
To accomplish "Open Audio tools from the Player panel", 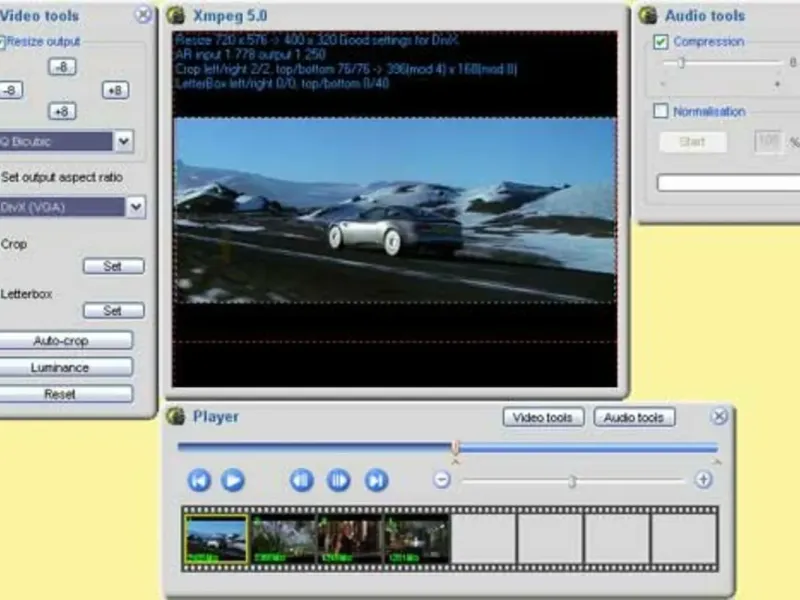I will pos(634,417).
